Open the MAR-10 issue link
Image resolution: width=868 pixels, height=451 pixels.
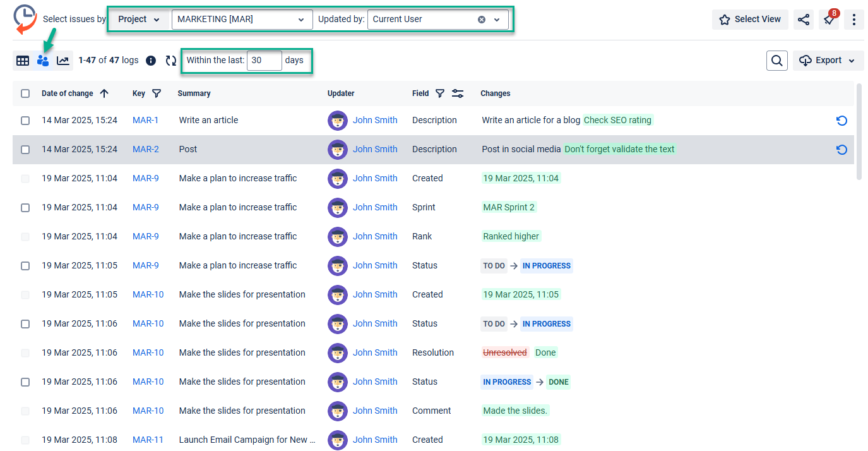click(148, 294)
